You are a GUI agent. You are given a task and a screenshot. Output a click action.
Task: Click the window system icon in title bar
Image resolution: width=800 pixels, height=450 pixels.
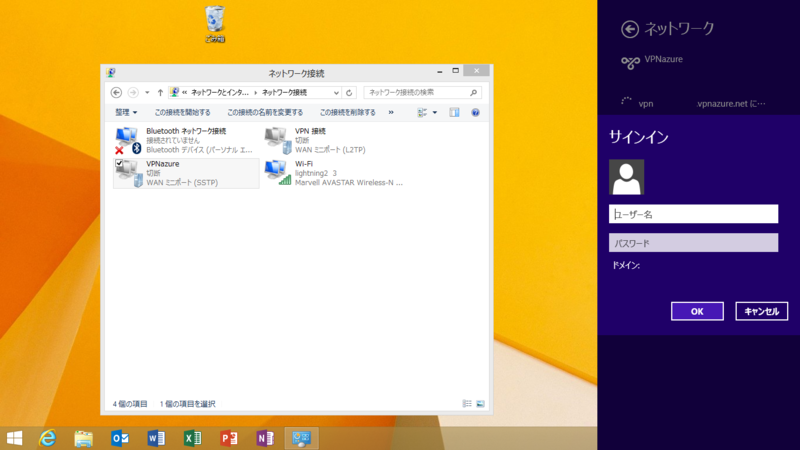(111, 72)
